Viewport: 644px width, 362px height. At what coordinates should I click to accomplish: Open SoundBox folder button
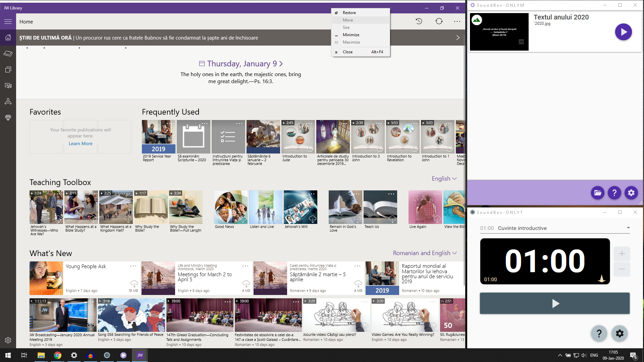pos(597,193)
